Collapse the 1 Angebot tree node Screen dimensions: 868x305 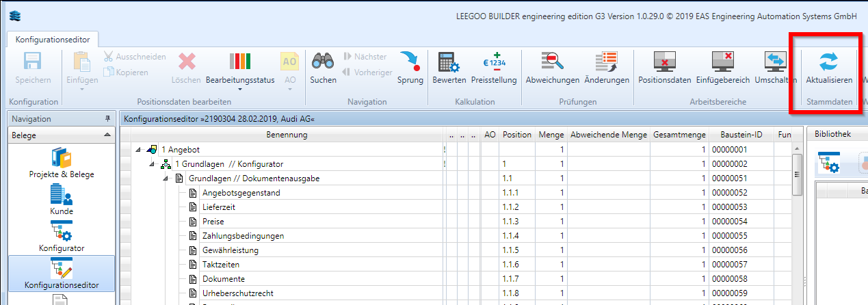coord(140,149)
